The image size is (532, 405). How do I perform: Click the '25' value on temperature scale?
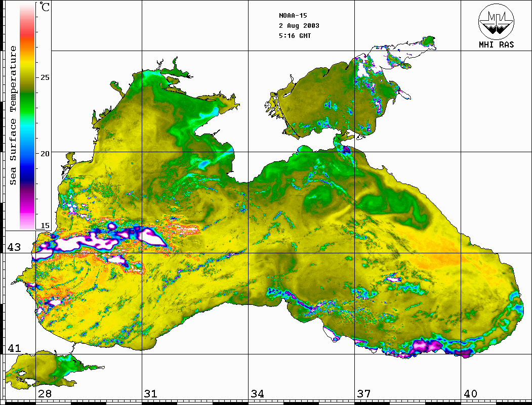click(45, 77)
